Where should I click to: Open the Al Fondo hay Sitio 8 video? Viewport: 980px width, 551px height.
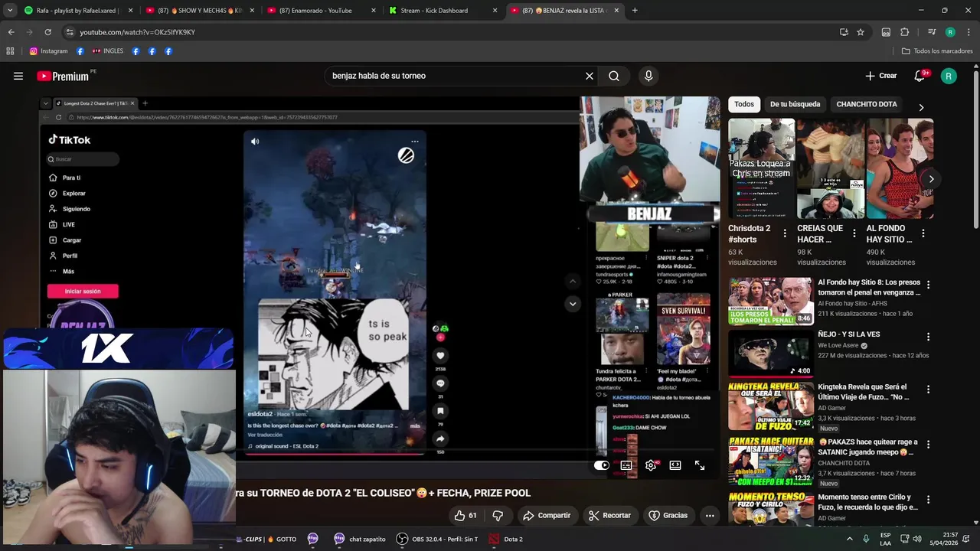coord(771,302)
